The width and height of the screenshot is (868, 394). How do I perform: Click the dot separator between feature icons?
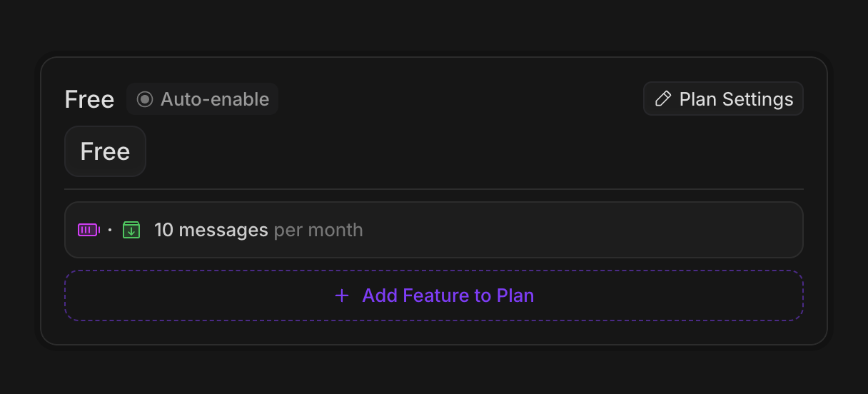point(110,230)
